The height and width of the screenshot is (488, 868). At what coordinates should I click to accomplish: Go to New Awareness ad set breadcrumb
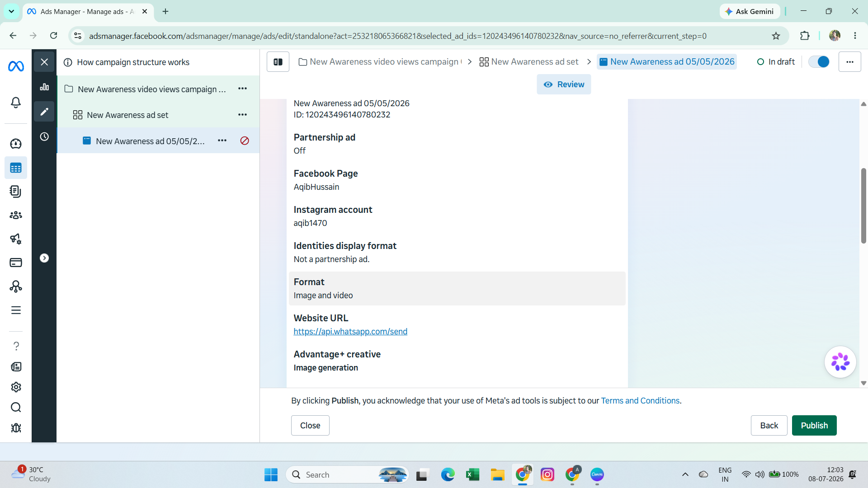point(529,62)
